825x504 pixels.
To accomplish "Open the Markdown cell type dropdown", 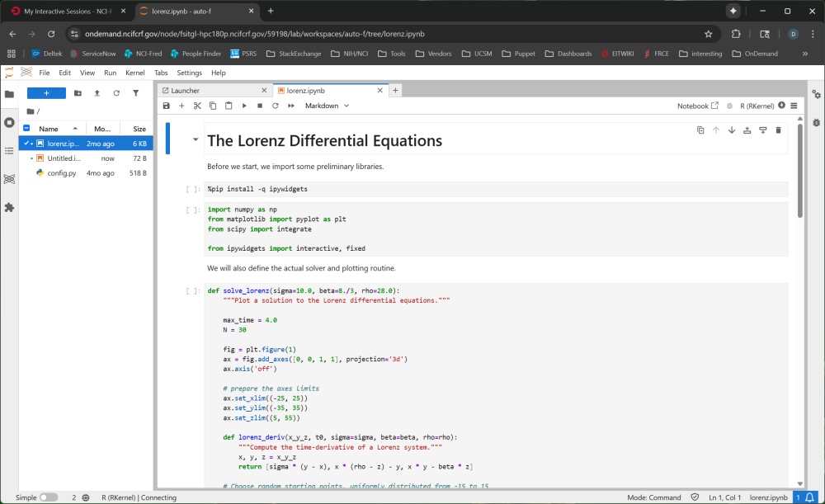I will (327, 106).
